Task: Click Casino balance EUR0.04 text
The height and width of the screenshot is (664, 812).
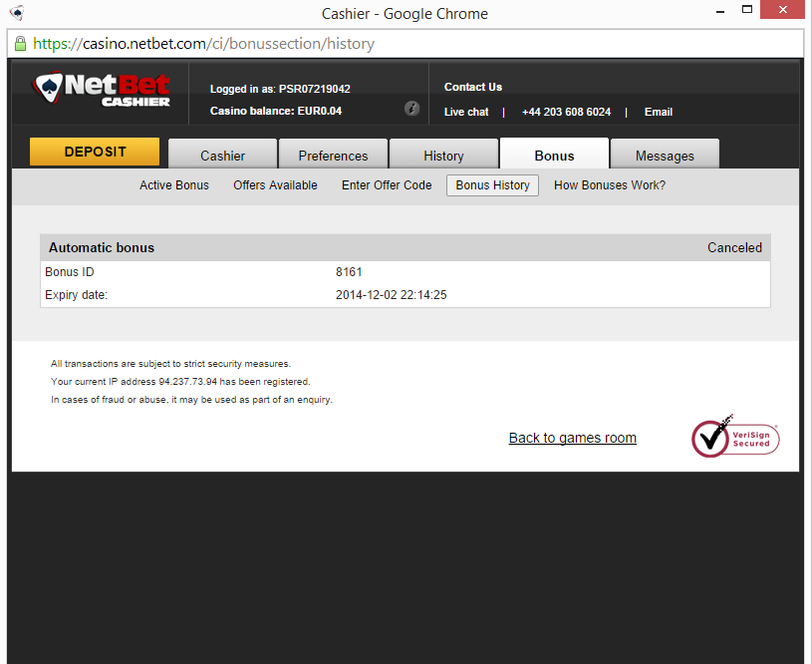Action: (276, 111)
